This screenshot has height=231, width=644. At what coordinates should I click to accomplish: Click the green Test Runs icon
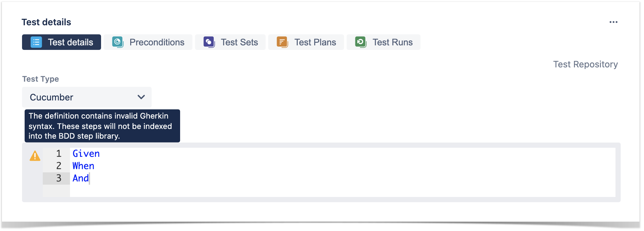pos(361,42)
